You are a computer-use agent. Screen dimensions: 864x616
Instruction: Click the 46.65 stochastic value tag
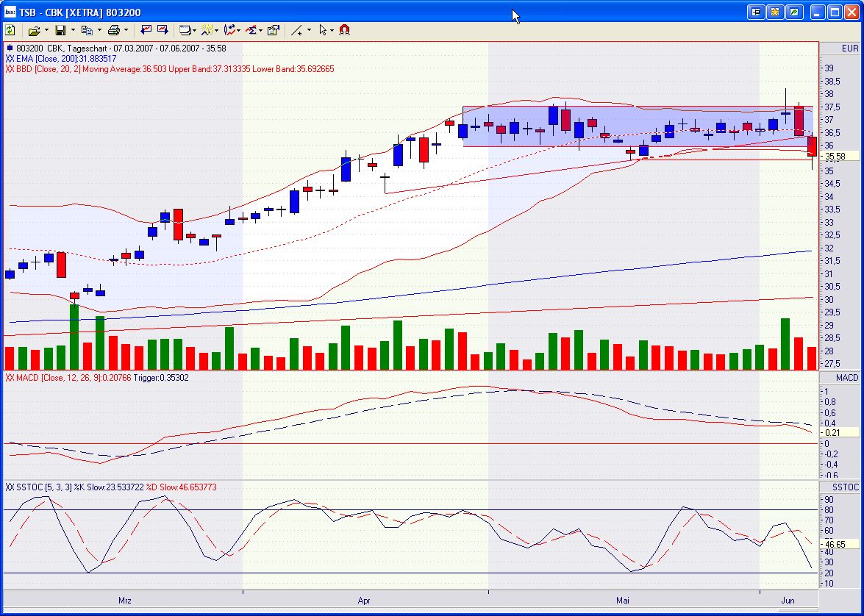(840, 544)
